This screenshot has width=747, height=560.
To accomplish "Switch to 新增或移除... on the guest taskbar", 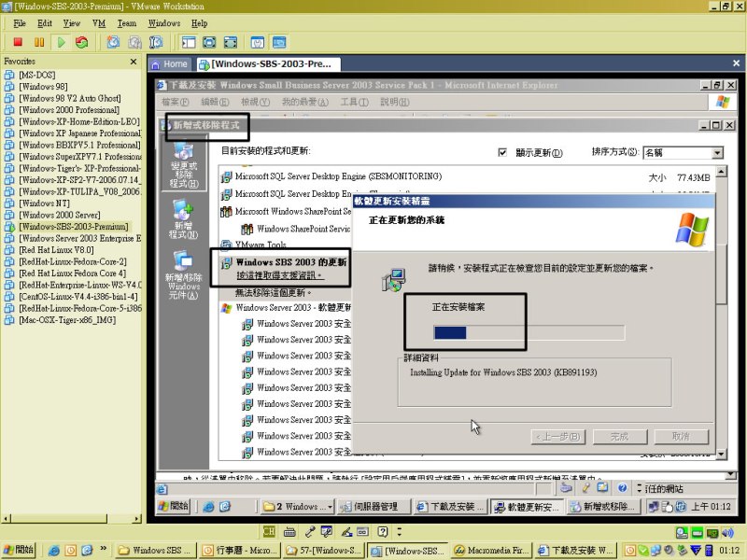I will 604,506.
